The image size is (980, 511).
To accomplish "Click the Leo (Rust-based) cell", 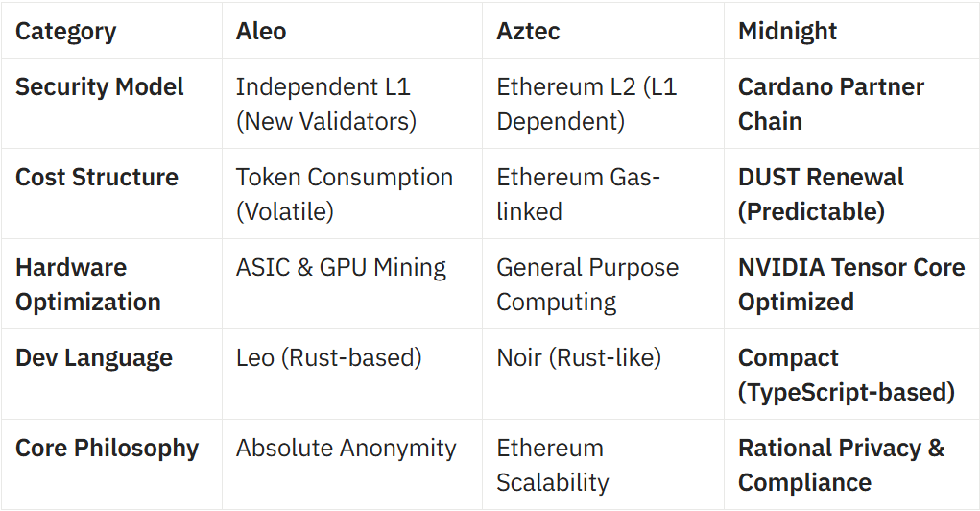I will point(329,357).
